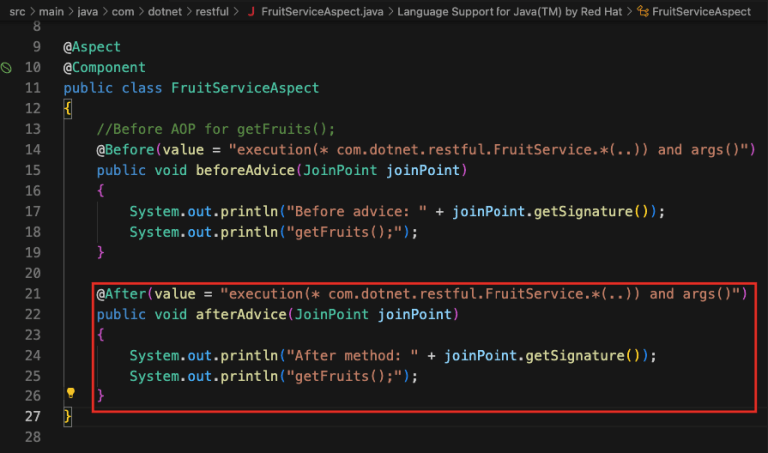
Task: Click line number 14 in the gutter
Action: [x=33, y=150]
